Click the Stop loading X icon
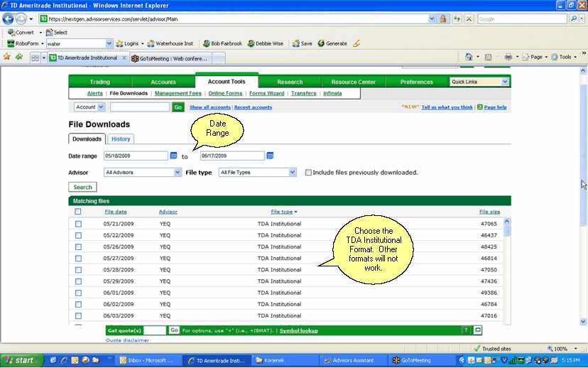Screen dimensions: 588x368 [469, 18]
